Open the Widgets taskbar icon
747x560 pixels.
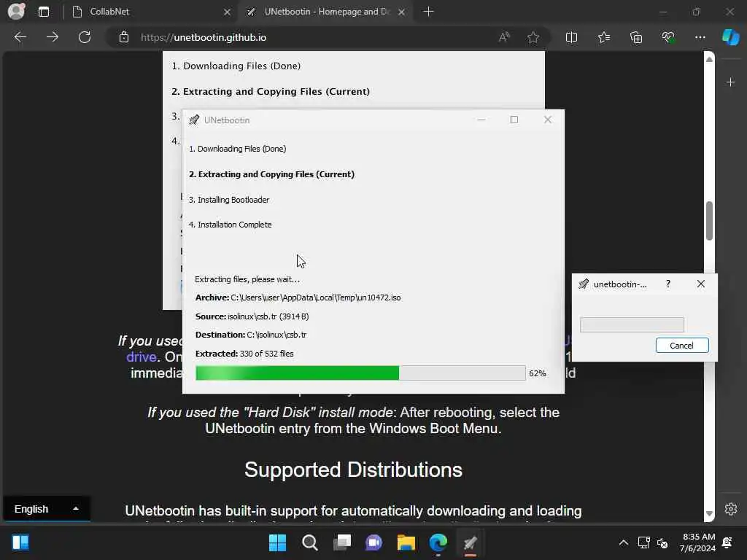click(x=20, y=542)
